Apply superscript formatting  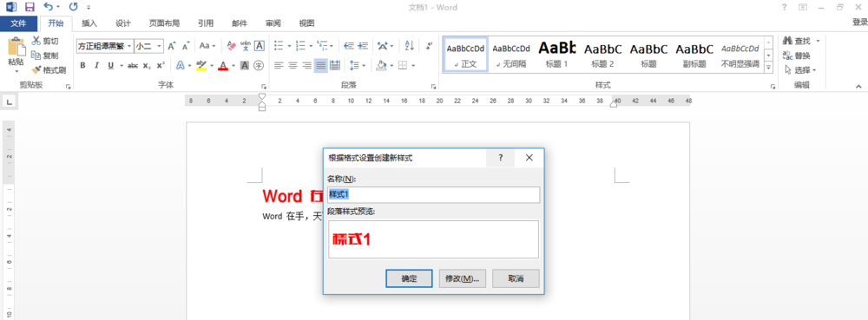(x=161, y=66)
